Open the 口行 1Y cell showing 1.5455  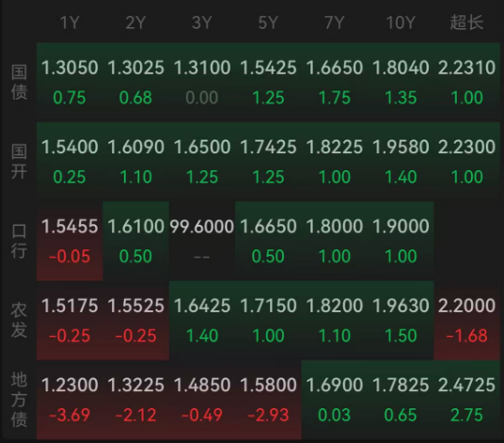[x=70, y=241]
